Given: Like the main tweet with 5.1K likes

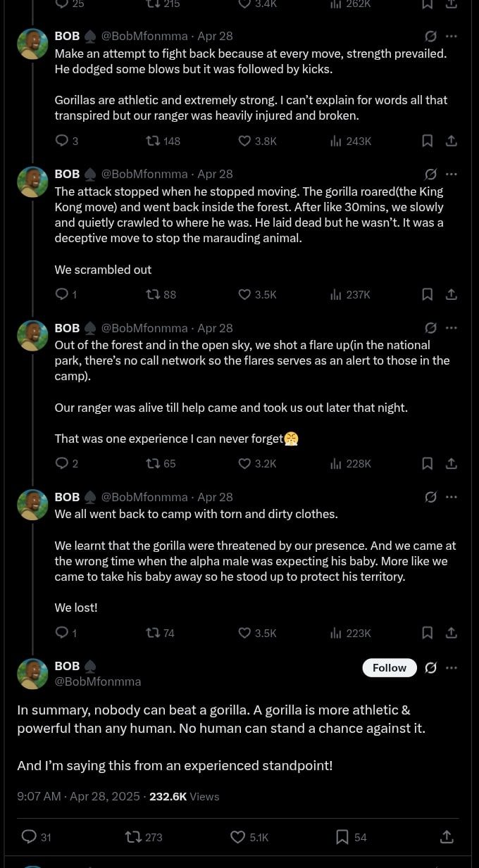Looking at the screenshot, I should click(x=238, y=836).
